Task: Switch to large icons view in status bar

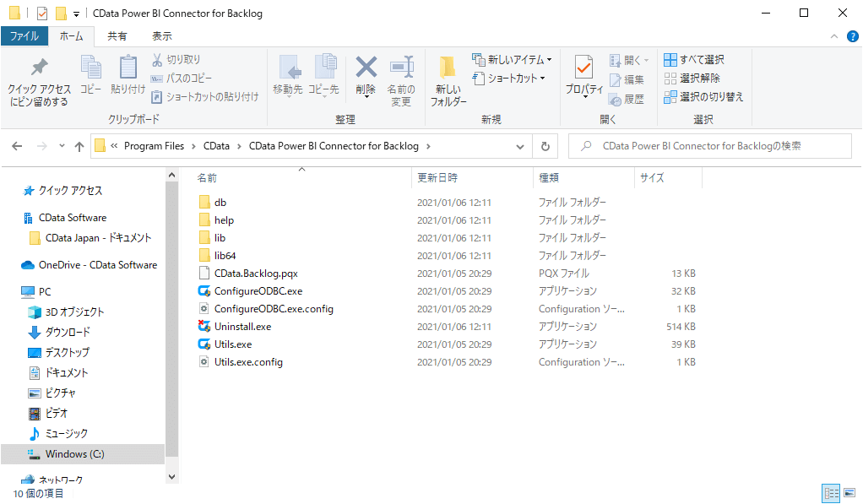Action: [849, 493]
